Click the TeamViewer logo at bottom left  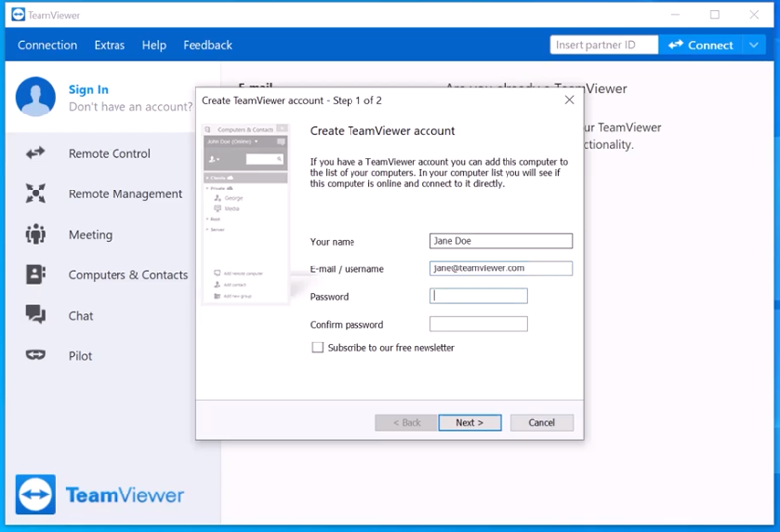(100, 494)
